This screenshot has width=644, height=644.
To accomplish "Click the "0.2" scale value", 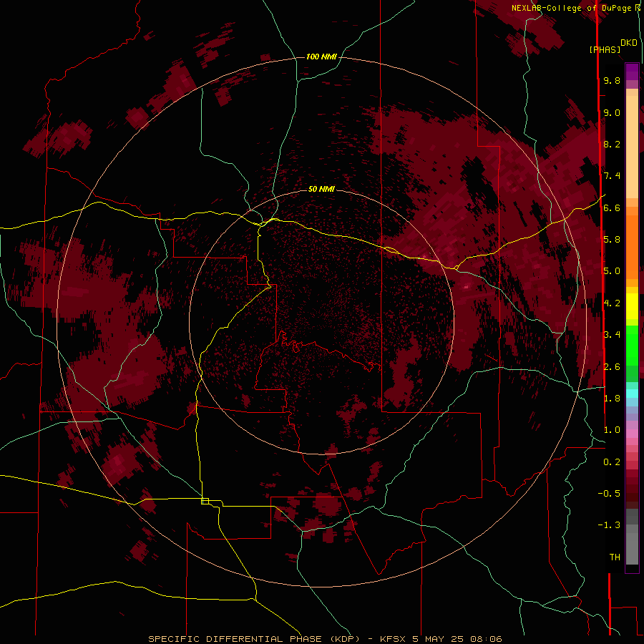I will click(x=612, y=462).
